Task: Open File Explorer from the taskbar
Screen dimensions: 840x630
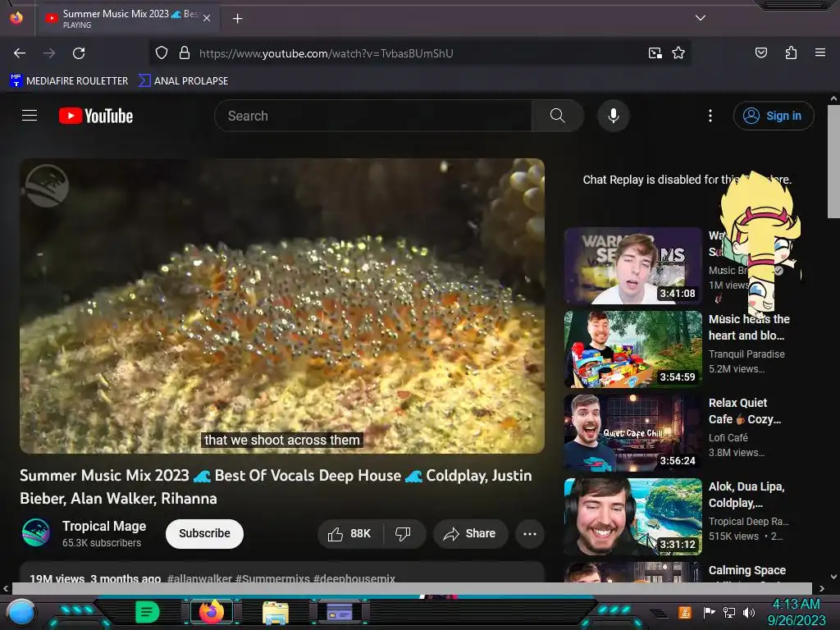Action: [x=276, y=612]
